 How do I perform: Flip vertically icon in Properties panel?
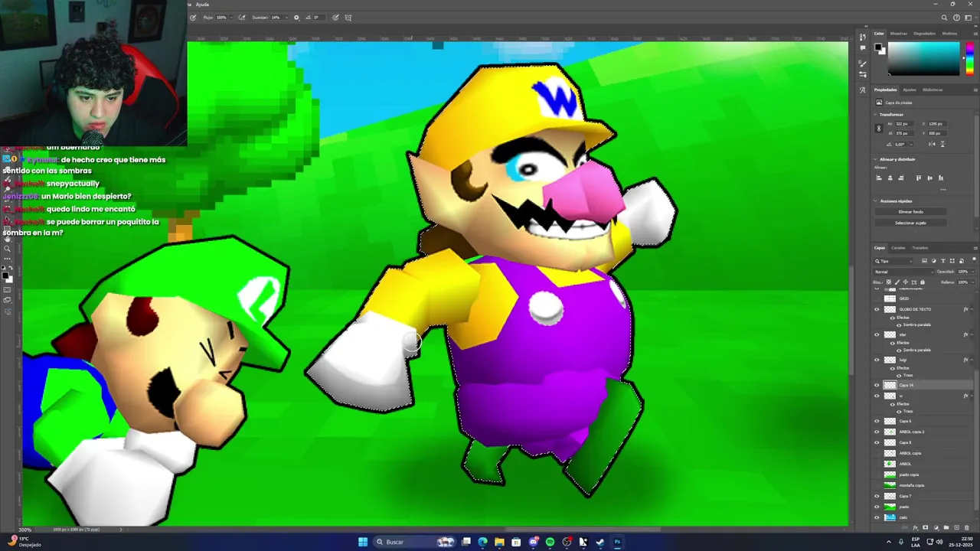tap(942, 144)
